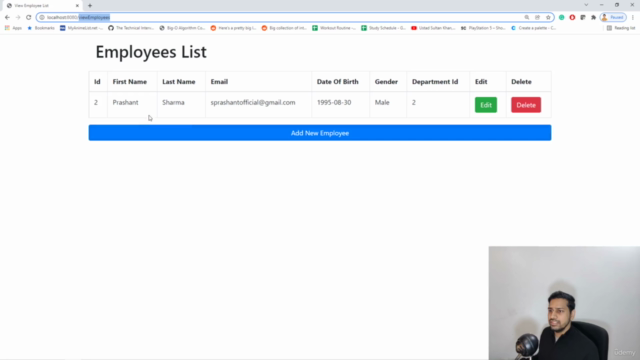Click the Employees List heading
This screenshot has height=360, width=640.
click(151, 52)
